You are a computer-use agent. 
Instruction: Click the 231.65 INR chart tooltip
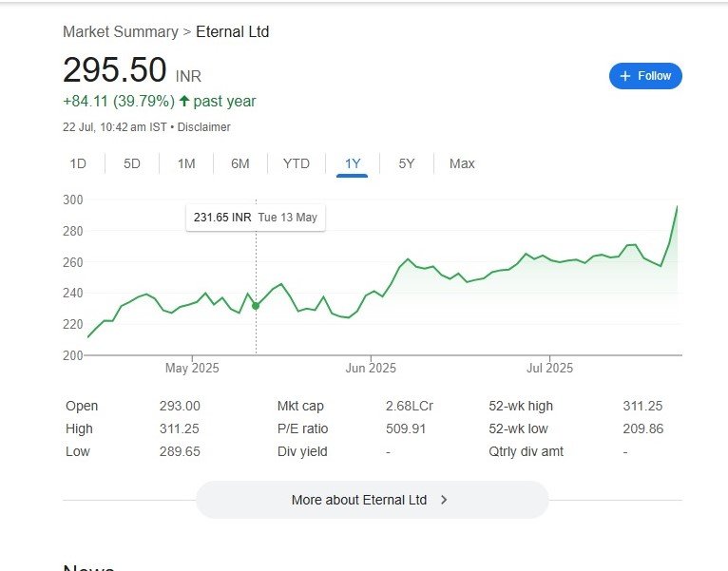[256, 218]
